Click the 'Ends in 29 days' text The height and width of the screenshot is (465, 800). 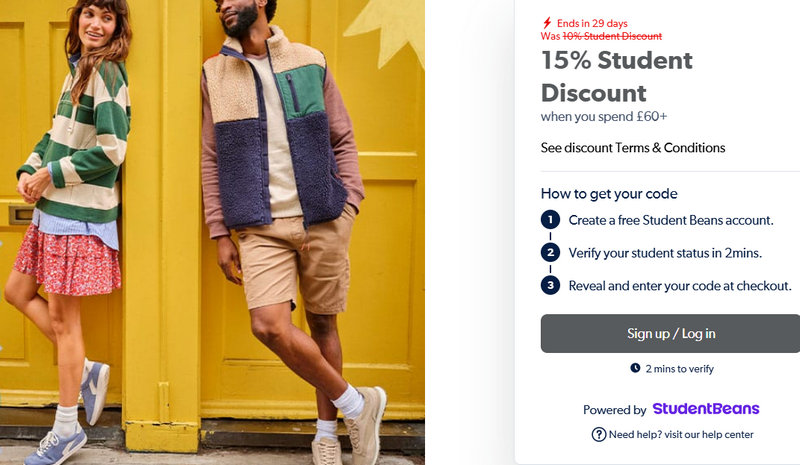592,23
